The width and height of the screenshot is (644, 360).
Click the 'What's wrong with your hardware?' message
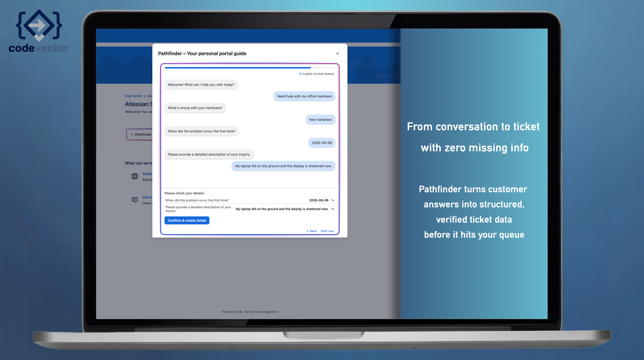click(195, 108)
